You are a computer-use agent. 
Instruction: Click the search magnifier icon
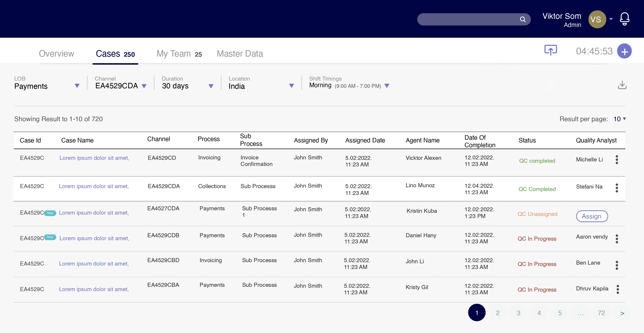point(522,19)
